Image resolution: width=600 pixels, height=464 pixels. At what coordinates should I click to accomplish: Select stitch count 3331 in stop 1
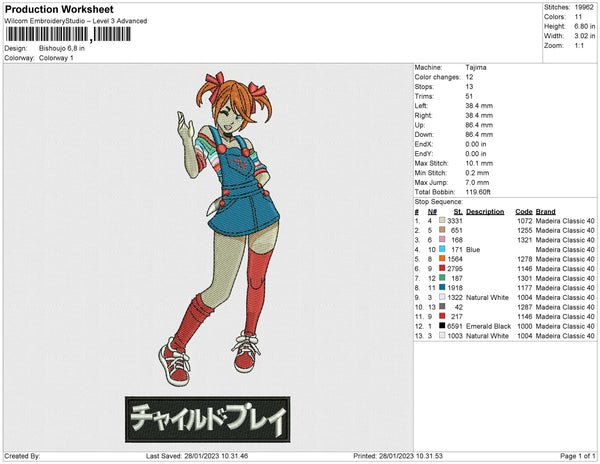pos(455,221)
